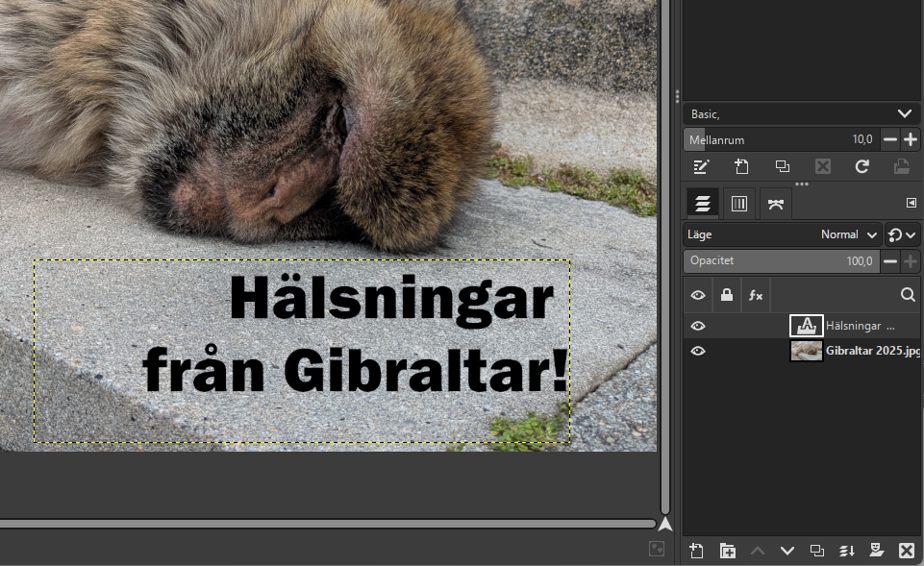Open layer search
The image size is (924, 566).
[908, 295]
